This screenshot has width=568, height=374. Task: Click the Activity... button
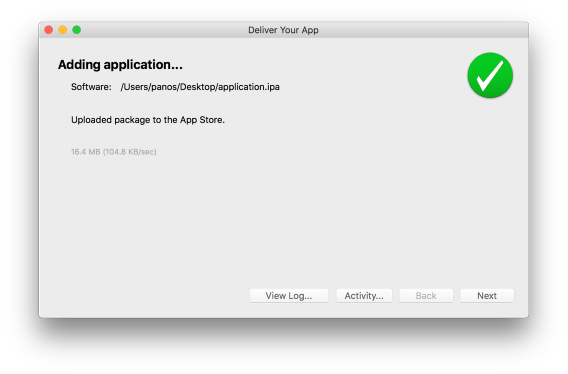(364, 296)
